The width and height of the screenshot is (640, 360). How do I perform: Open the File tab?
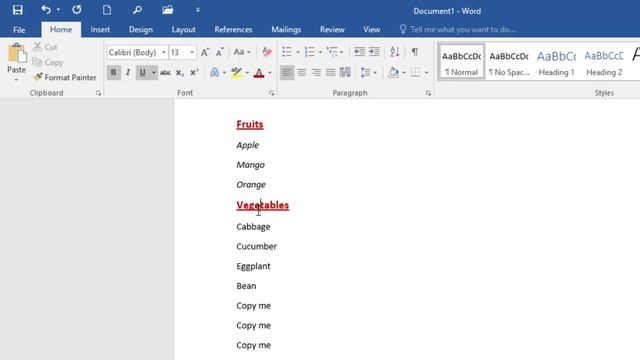coord(19,30)
